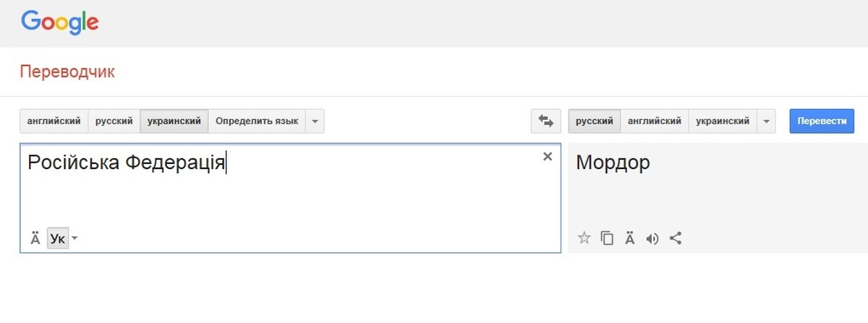This screenshot has width=868, height=323.
Task: Choose украинский as target language
Action: (722, 121)
